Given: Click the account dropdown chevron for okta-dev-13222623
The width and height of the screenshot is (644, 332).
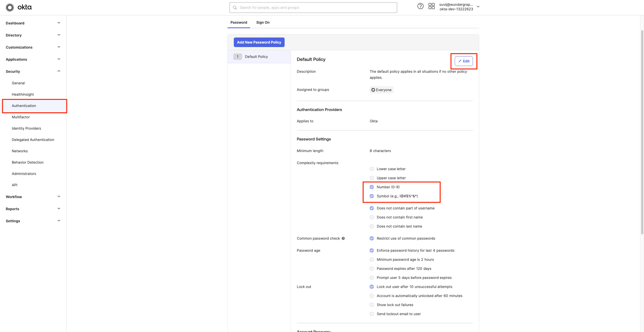Looking at the screenshot, I should click(x=478, y=6).
